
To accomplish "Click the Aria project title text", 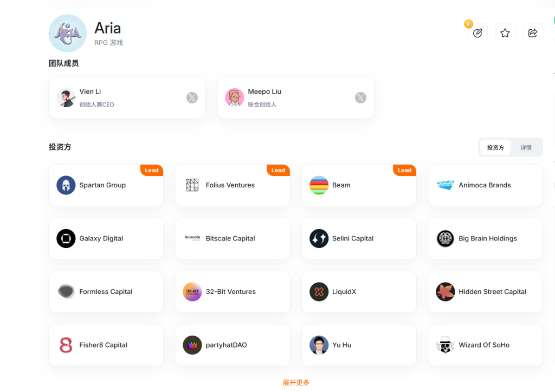I will [x=108, y=28].
